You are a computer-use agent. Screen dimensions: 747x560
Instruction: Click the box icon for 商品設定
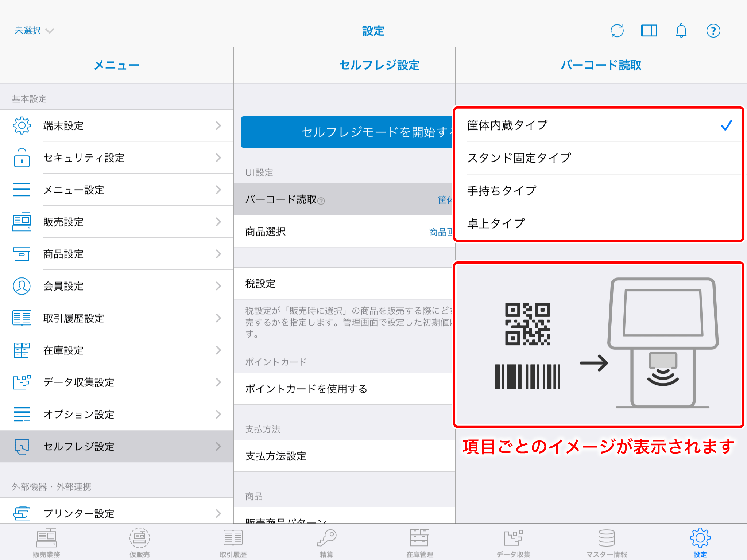[22, 254]
